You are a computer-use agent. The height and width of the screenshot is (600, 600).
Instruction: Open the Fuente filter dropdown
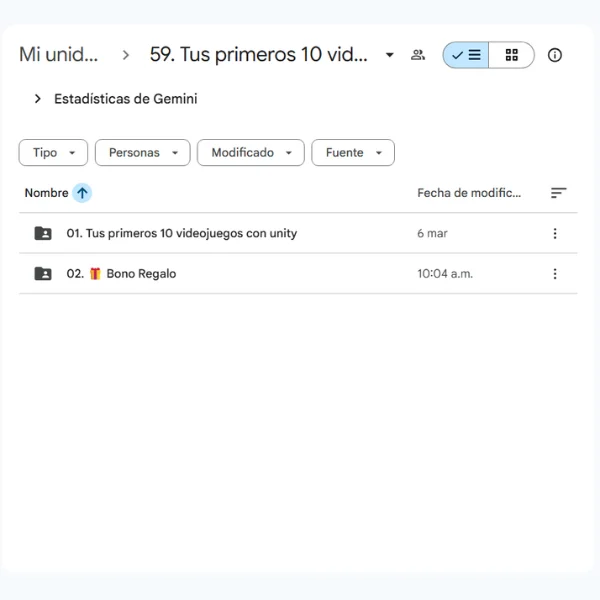(x=353, y=153)
